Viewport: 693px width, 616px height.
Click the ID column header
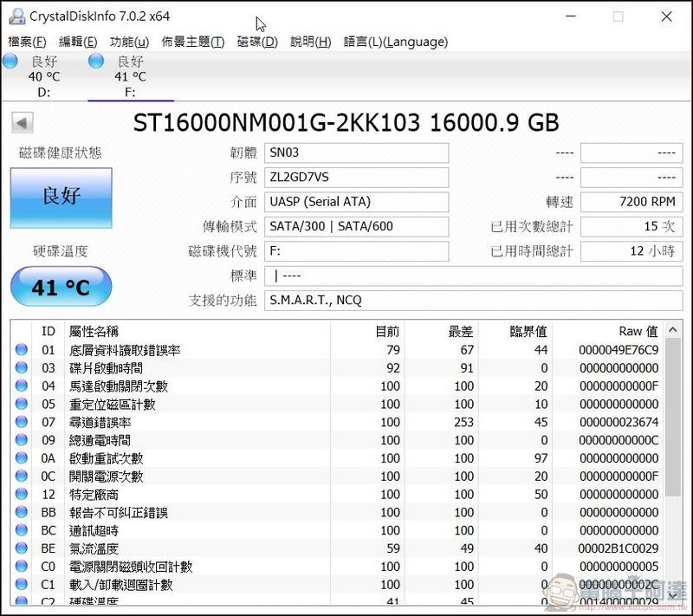(x=49, y=331)
